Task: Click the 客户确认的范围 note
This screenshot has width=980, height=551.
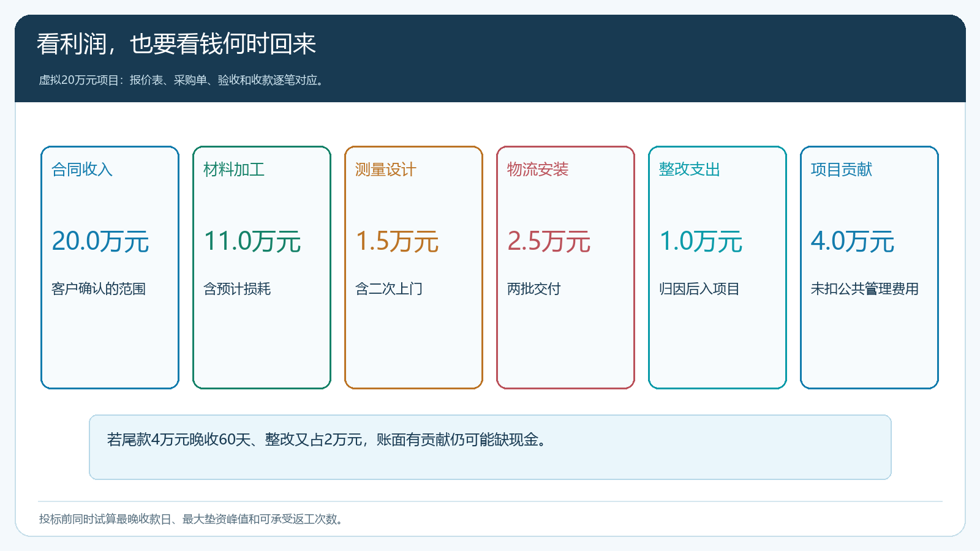Action: pyautogui.click(x=99, y=289)
